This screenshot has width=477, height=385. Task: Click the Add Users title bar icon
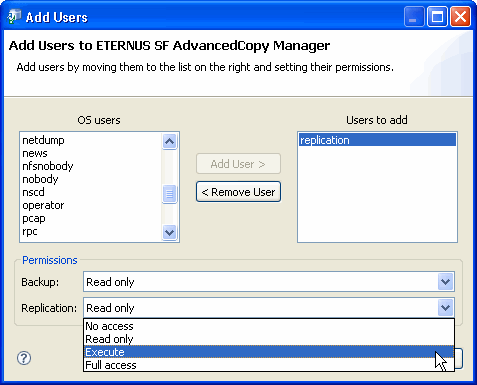(14, 17)
